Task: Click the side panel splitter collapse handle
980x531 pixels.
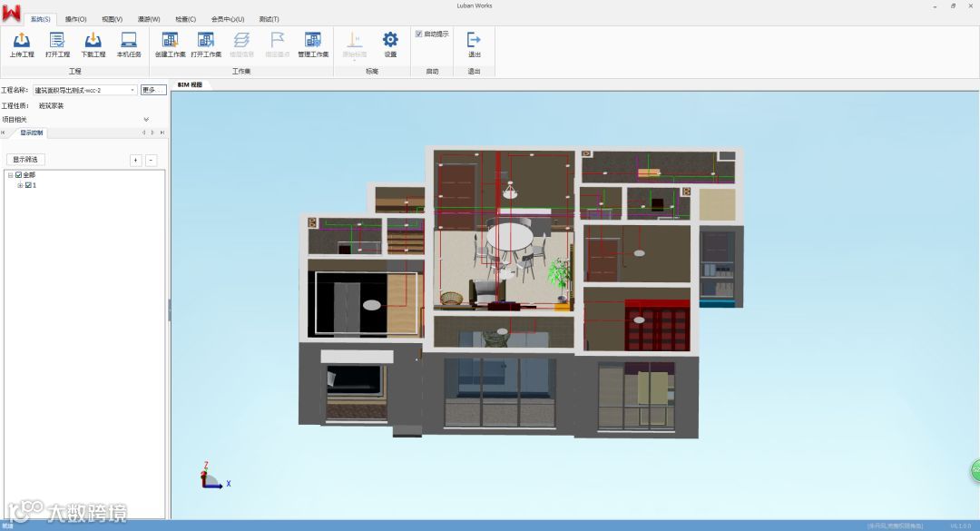Action: (170, 310)
